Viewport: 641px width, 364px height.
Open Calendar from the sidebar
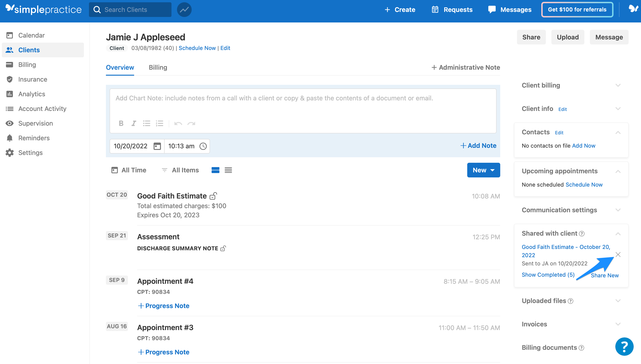43,35
